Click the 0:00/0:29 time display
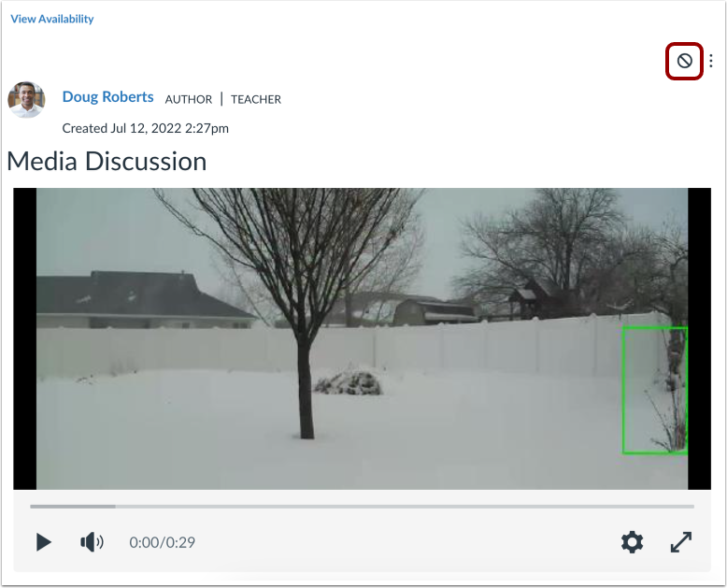 click(x=162, y=542)
